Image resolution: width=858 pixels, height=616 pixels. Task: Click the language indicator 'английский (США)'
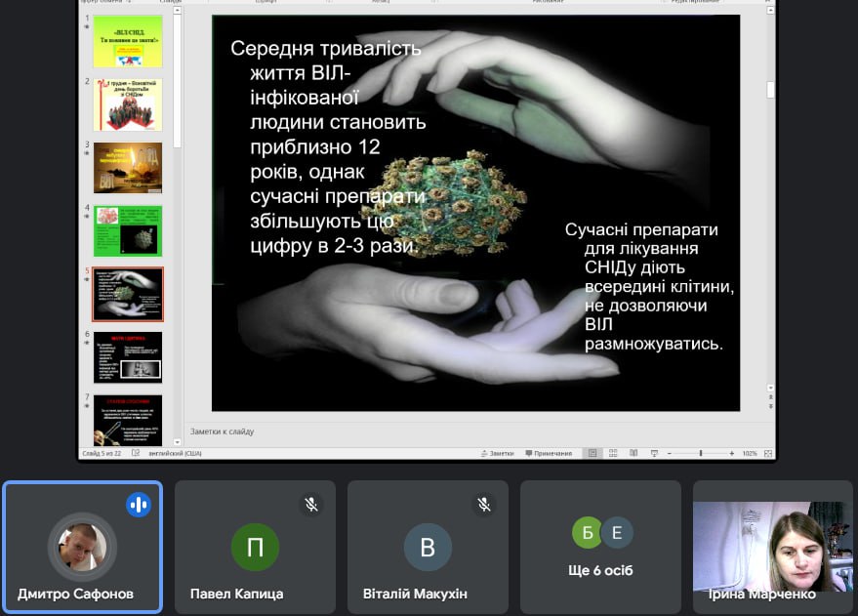[x=175, y=454]
